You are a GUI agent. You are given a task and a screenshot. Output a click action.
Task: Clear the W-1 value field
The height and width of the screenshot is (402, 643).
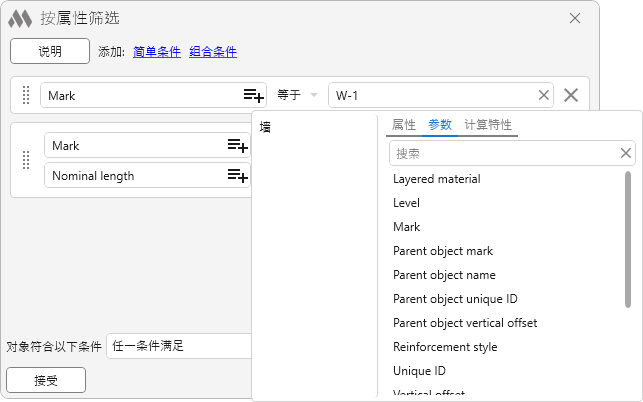(544, 96)
